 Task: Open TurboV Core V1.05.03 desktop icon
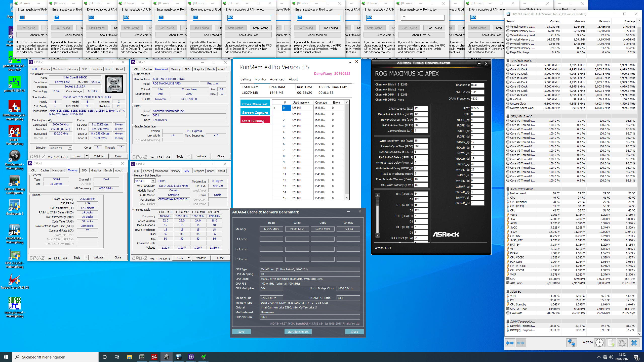[x=14, y=281]
